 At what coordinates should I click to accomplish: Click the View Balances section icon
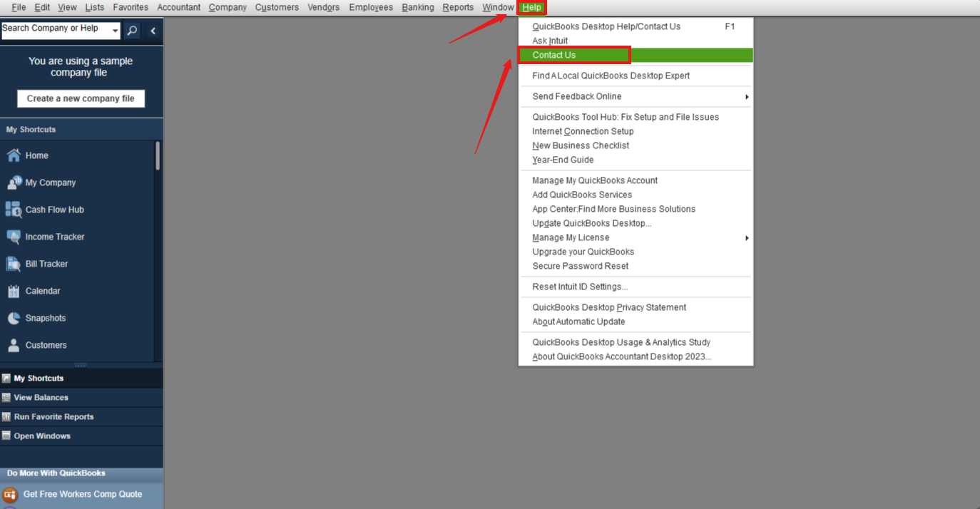pos(6,398)
